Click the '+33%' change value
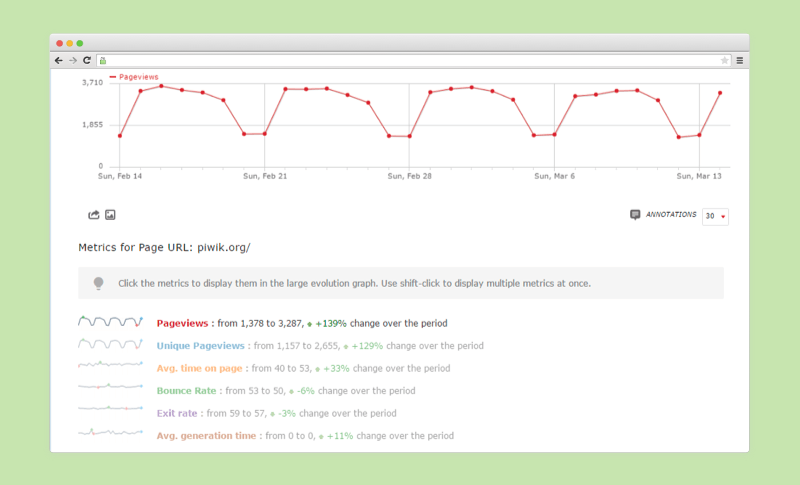Viewport: 800px width, 485px height. (336, 368)
